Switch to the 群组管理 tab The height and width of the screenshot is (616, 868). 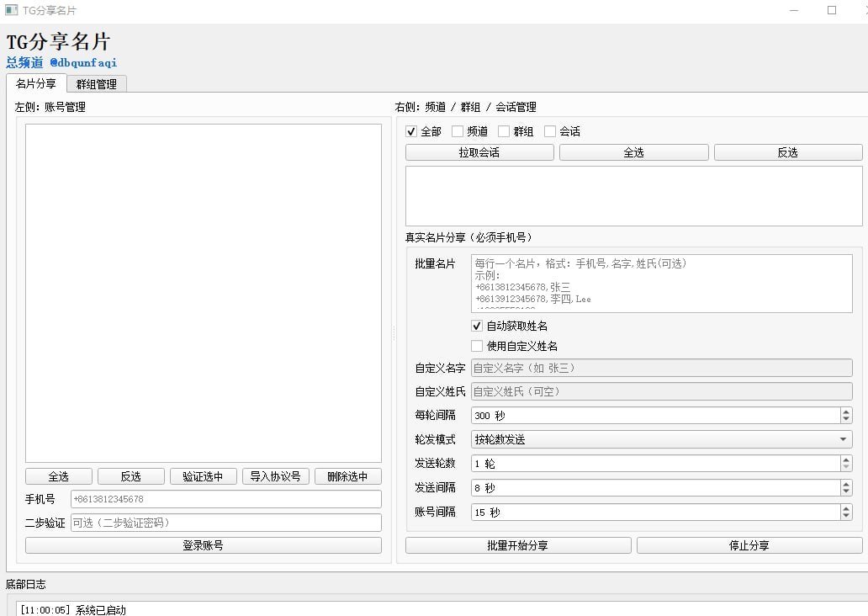[x=96, y=84]
